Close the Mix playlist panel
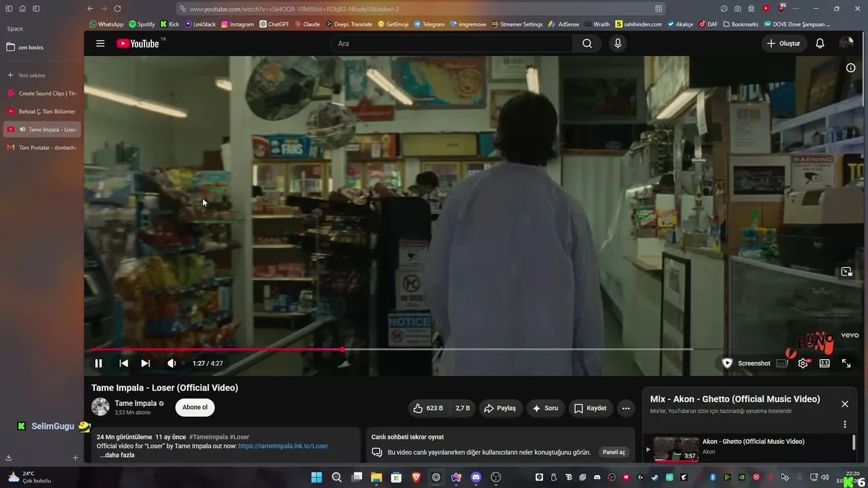Screen dimensions: 868x488 pyautogui.click(x=845, y=404)
